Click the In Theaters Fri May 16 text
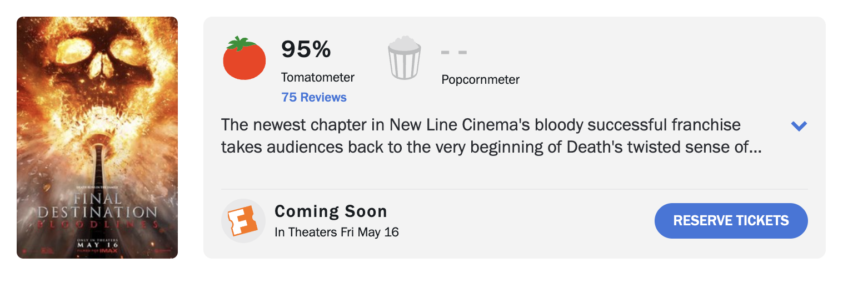 [x=337, y=232]
